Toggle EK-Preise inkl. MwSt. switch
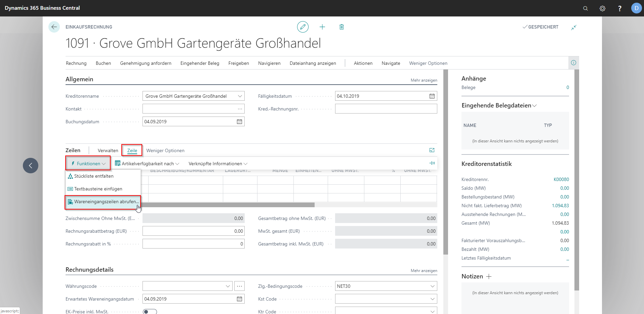This screenshot has height=314, width=644. point(150,312)
